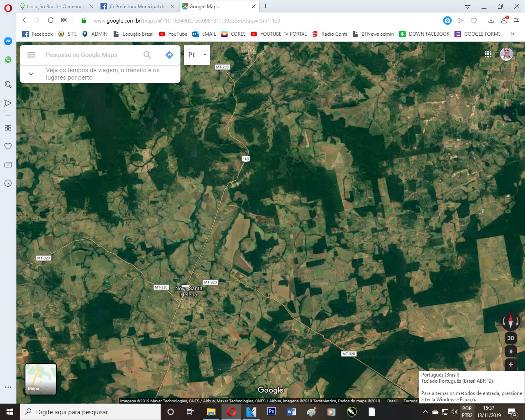Open Google Maps hamburger menu
Image resolution: width=525 pixels, height=420 pixels.
point(31,55)
